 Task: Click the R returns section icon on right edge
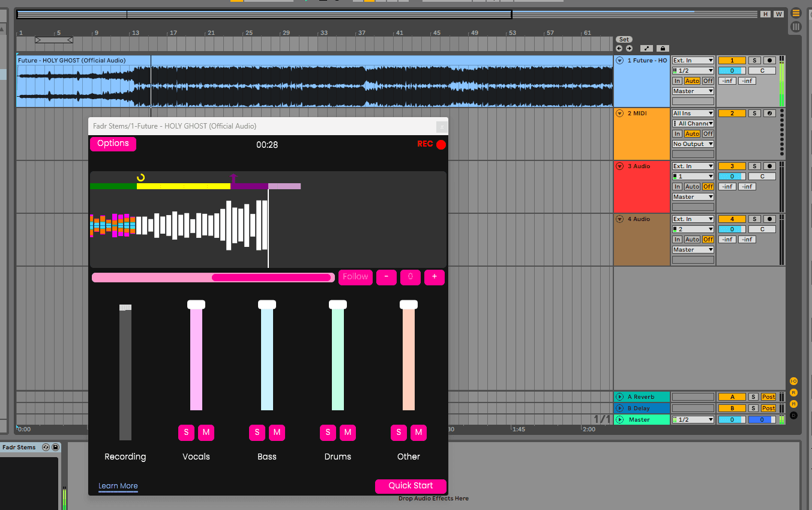click(793, 392)
